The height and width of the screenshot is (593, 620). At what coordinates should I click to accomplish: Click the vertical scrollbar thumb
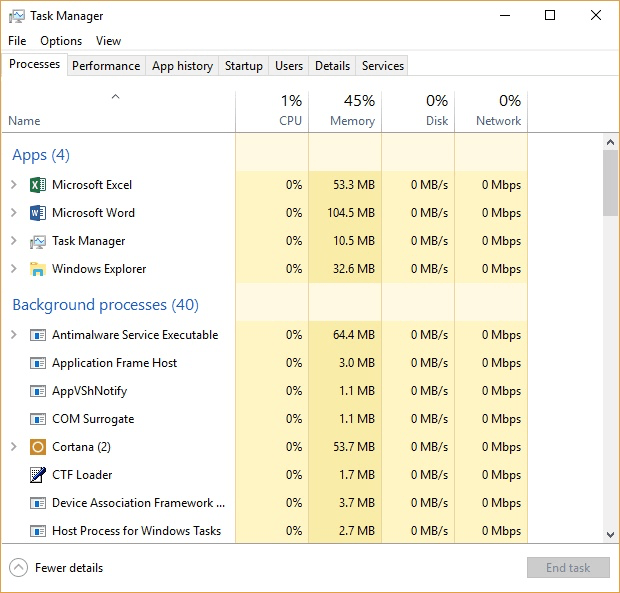click(x=611, y=183)
